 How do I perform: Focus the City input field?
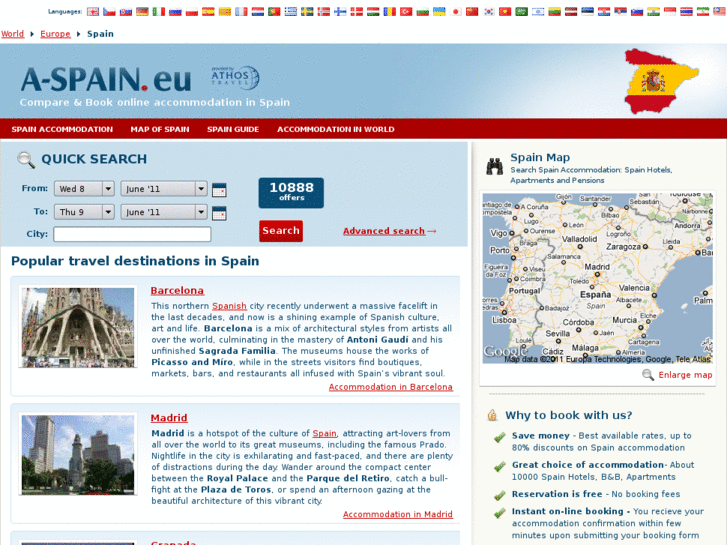click(x=132, y=234)
